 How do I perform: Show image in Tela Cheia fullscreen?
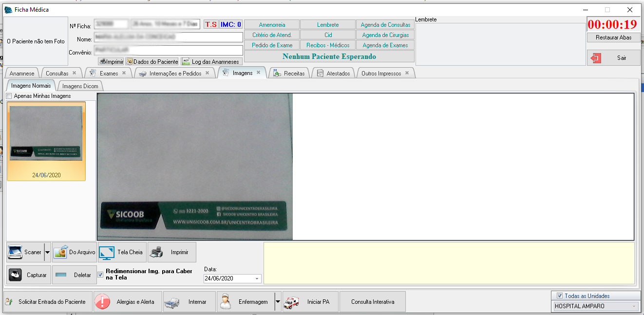click(x=122, y=252)
